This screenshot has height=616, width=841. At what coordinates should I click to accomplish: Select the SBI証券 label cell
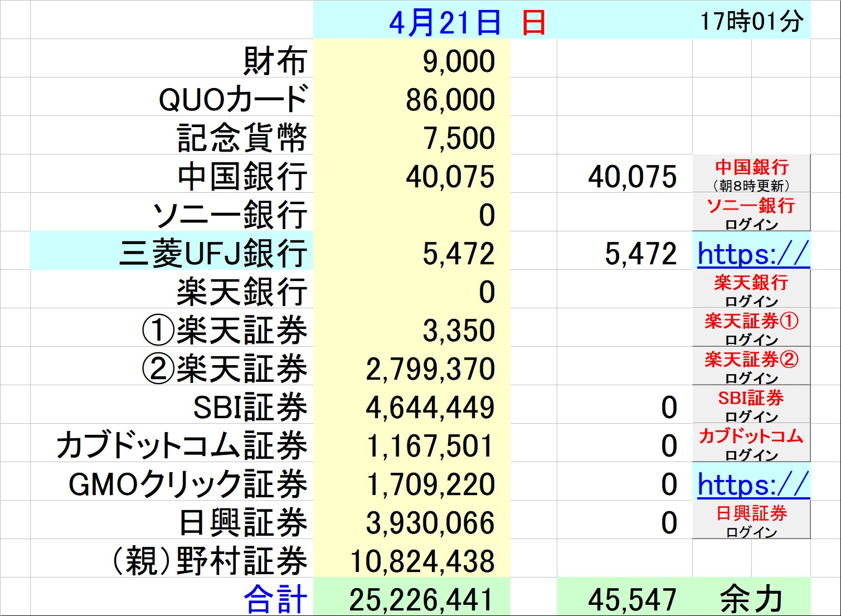pyautogui.click(x=172, y=404)
